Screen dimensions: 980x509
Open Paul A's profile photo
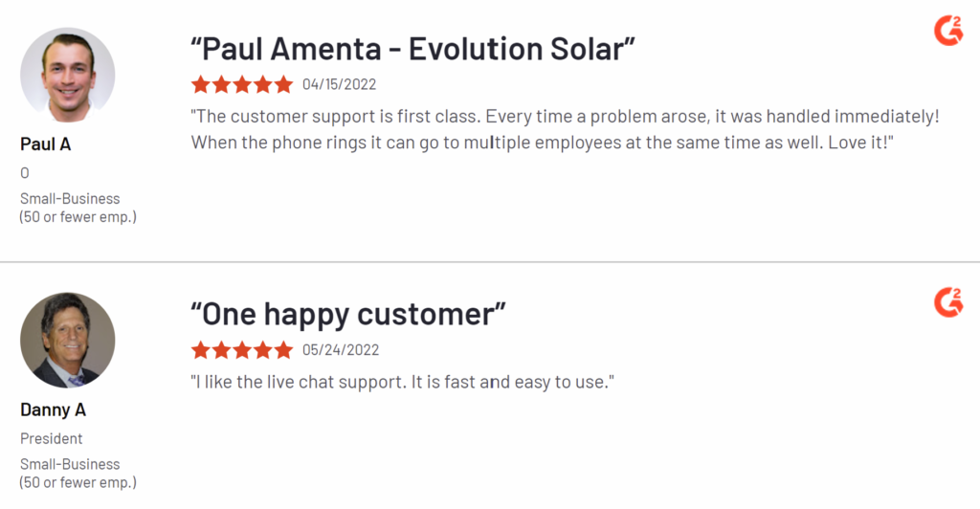click(68, 75)
